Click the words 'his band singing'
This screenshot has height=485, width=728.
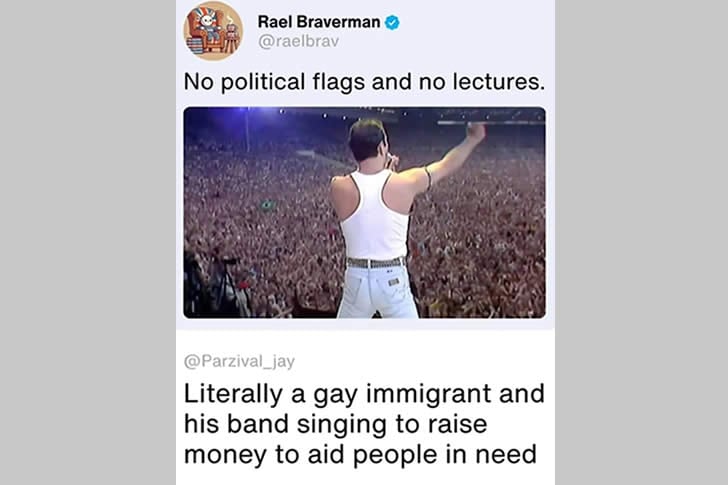[x=285, y=424]
